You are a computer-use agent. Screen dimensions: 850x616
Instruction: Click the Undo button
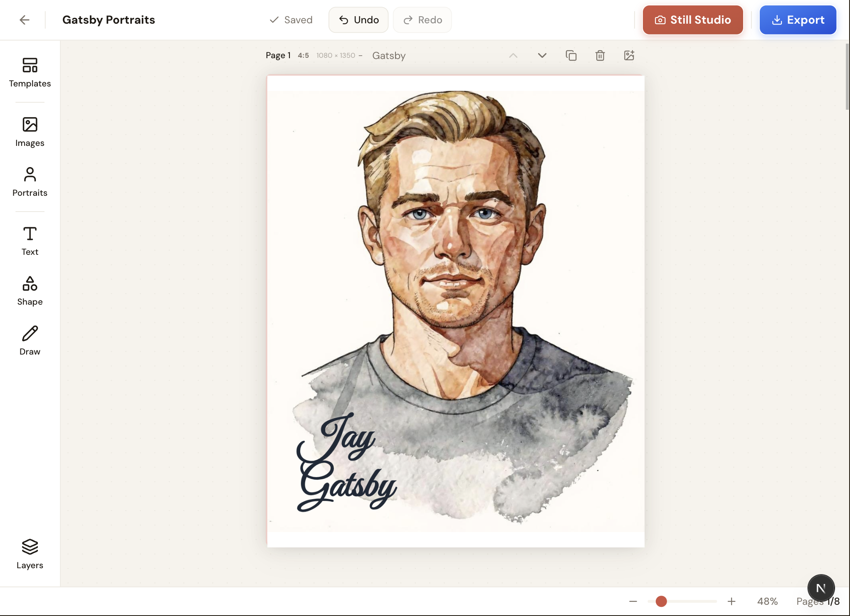pyautogui.click(x=358, y=20)
